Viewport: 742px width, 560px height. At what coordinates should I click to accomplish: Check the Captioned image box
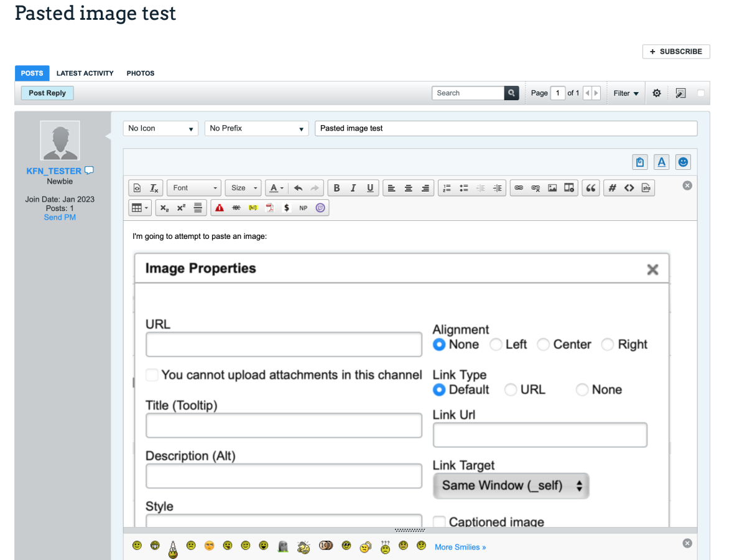[x=439, y=521]
